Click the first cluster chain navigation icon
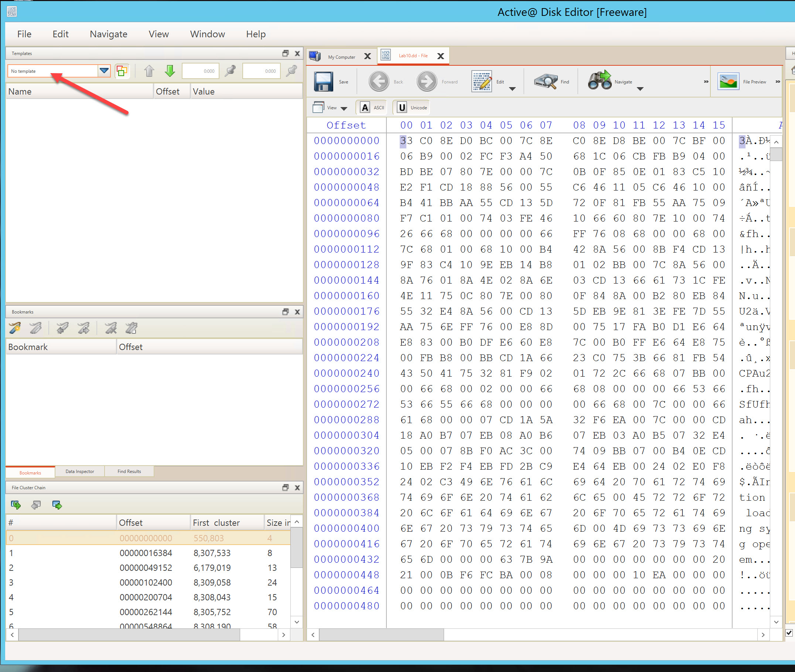The width and height of the screenshot is (795, 672). (x=16, y=505)
